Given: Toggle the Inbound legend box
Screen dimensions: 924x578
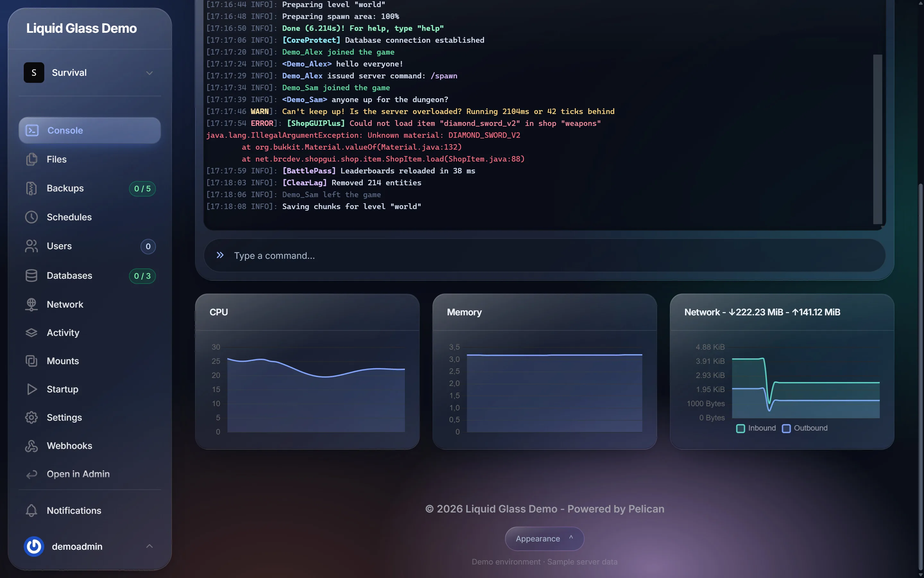Looking at the screenshot, I should pos(740,429).
